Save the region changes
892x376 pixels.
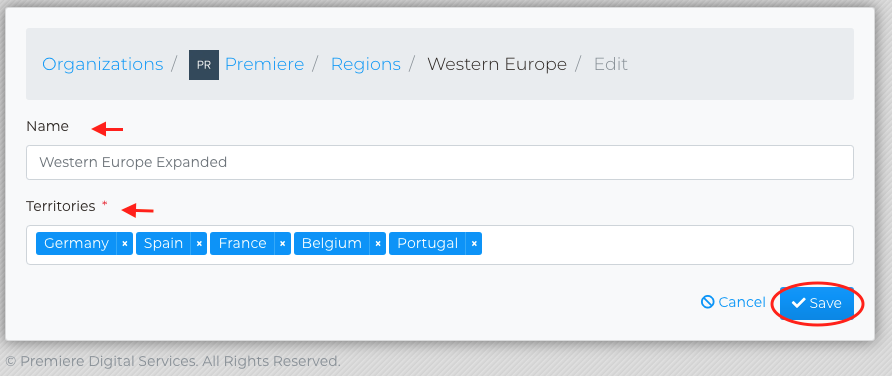point(817,303)
